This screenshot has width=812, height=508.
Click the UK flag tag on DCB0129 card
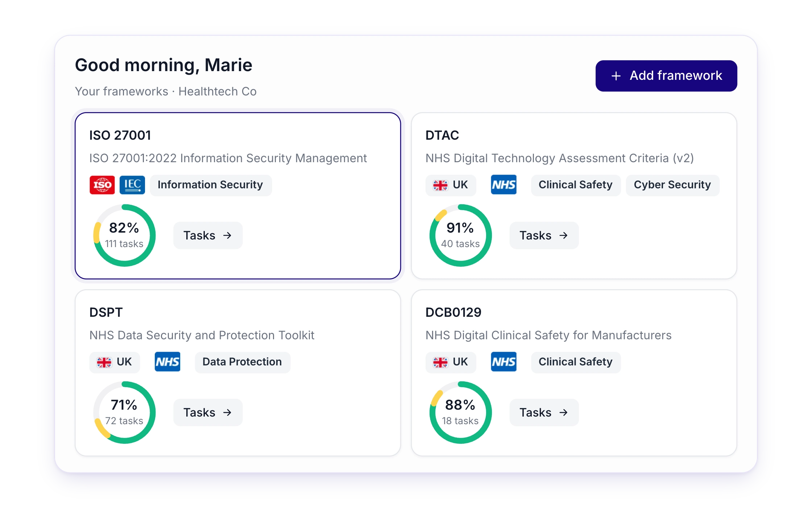point(451,362)
